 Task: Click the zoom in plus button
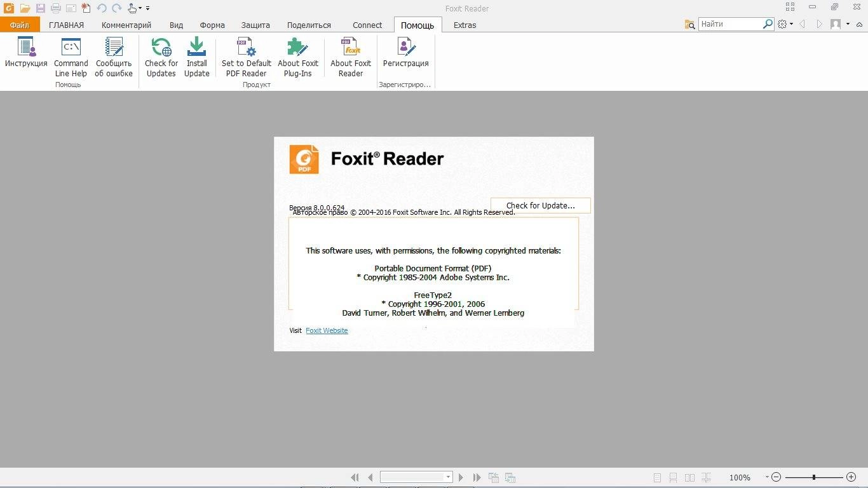[x=851, y=477]
